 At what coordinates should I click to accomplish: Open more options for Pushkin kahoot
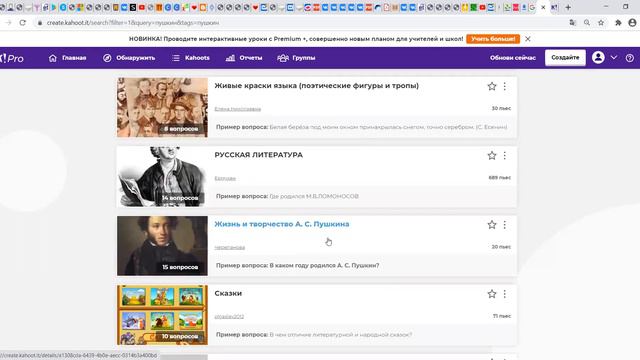tap(504, 224)
